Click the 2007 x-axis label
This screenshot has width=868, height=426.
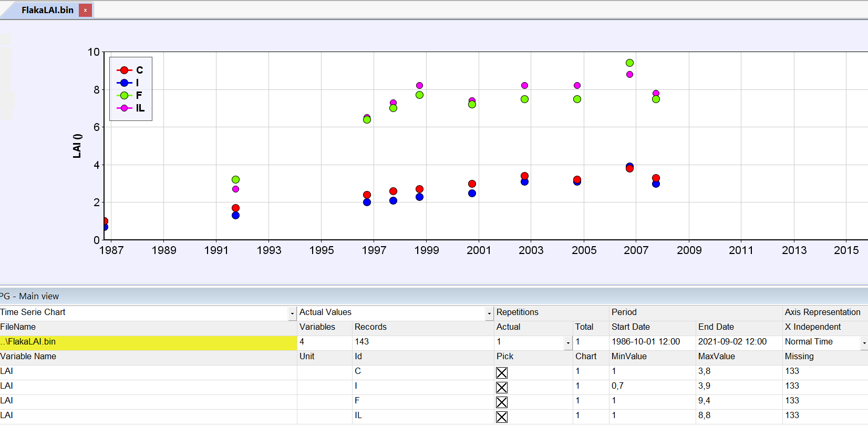636,250
